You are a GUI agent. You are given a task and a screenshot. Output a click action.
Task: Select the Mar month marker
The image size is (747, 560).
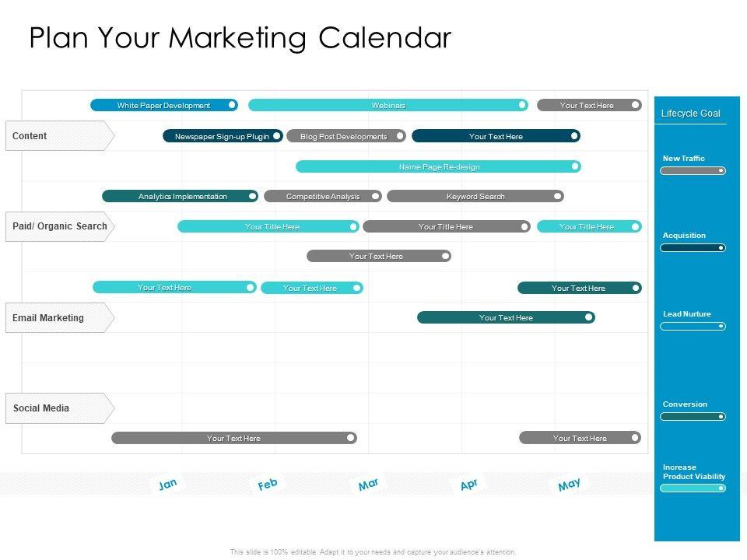click(x=368, y=485)
